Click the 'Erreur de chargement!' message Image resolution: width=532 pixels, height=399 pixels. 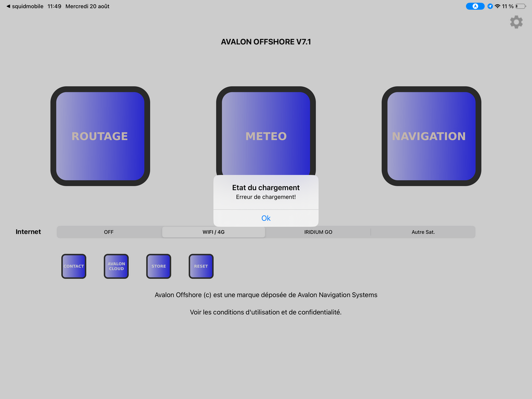click(266, 197)
